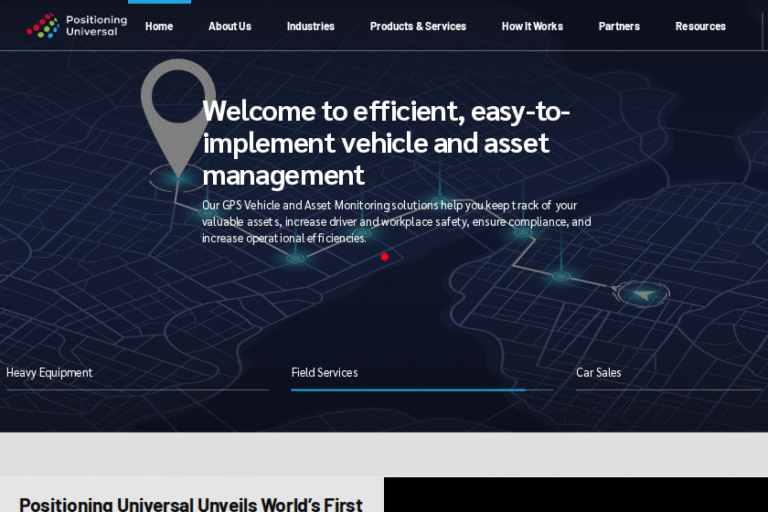Image resolution: width=768 pixels, height=512 pixels.
Task: Open the How It Works page
Action: 532,26
